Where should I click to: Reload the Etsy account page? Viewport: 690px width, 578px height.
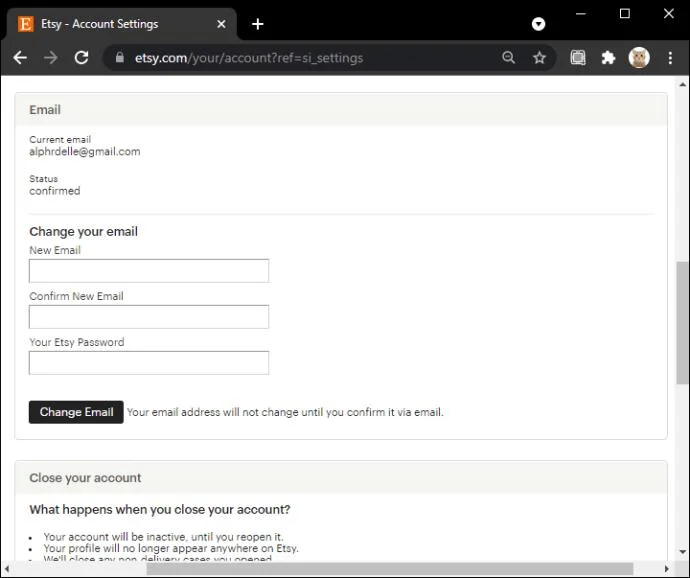[81, 58]
